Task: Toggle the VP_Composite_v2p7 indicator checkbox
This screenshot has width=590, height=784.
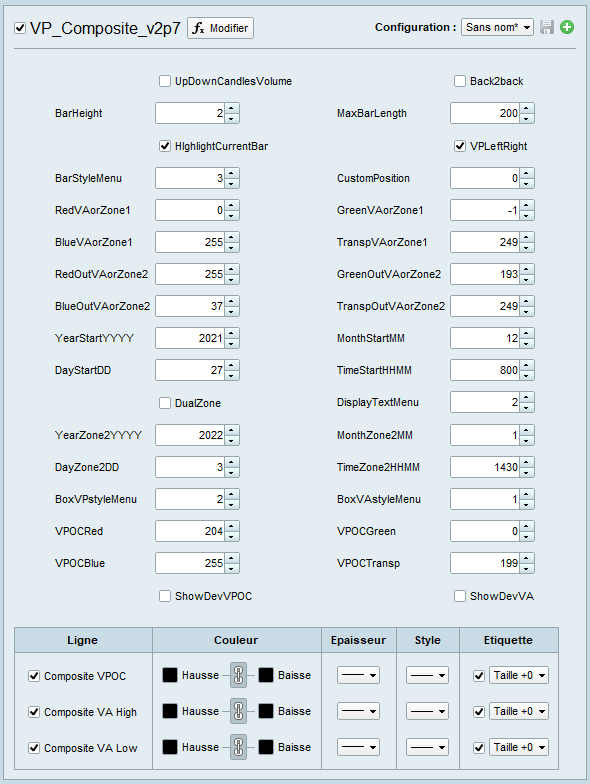Action: click(x=20, y=28)
